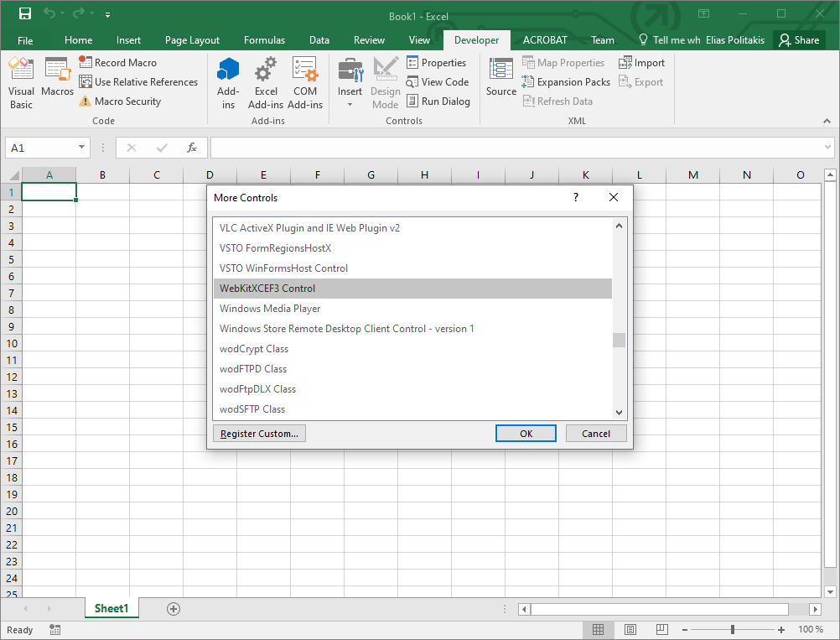
Task: Open the XML Source pane
Action: (500, 78)
